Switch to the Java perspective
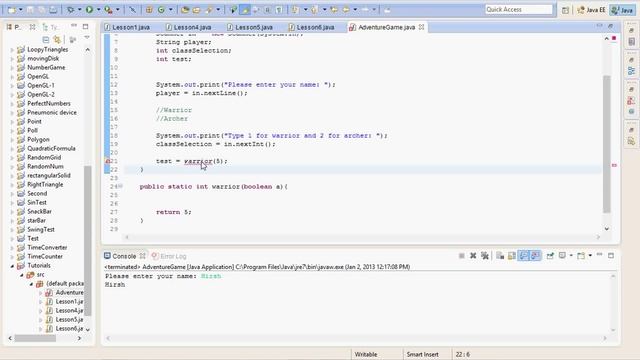 622,10
